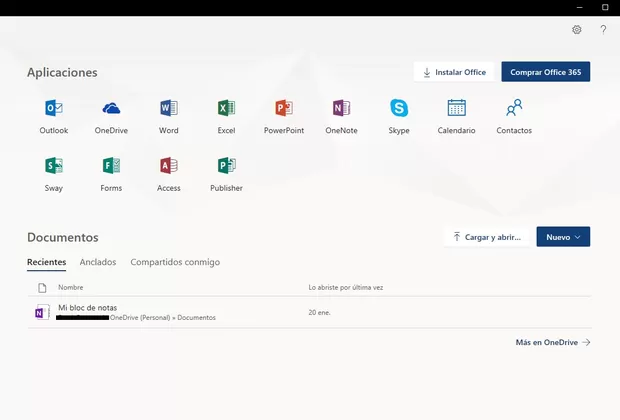This screenshot has height=420, width=620.
Task: Open the Contactos app
Action: coord(514,117)
